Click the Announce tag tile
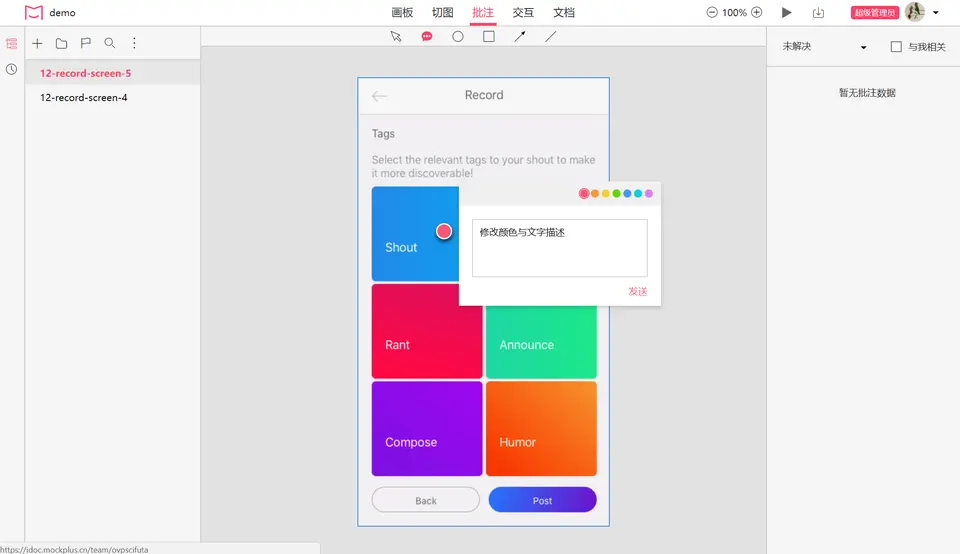This screenshot has width=960, height=554. tap(541, 342)
